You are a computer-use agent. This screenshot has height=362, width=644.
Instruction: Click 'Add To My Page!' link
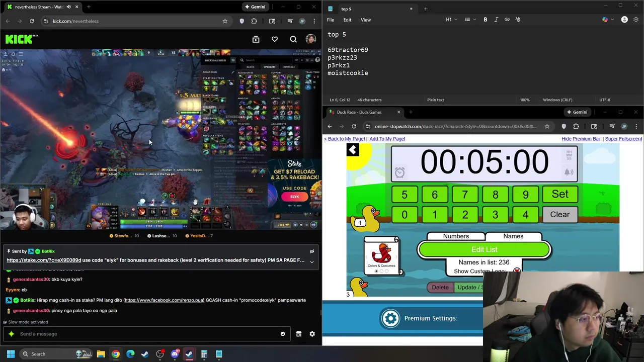tap(387, 139)
